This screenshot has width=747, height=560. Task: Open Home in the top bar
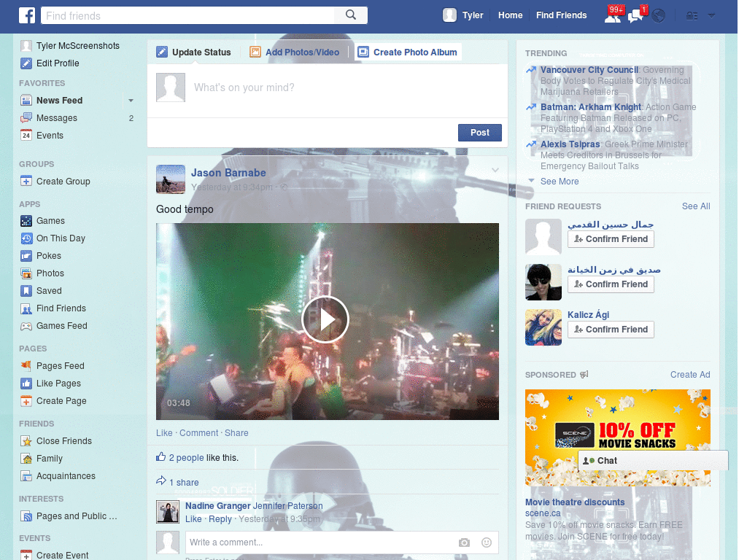pyautogui.click(x=510, y=15)
